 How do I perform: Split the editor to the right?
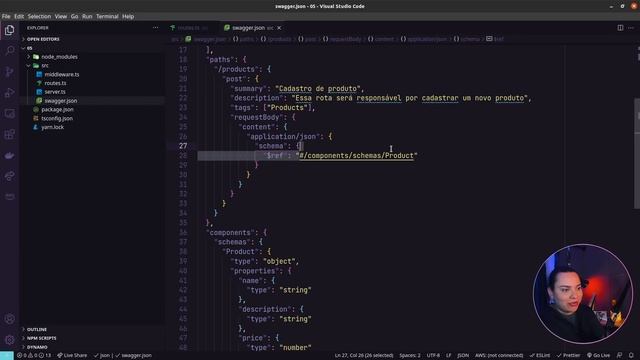click(x=620, y=28)
